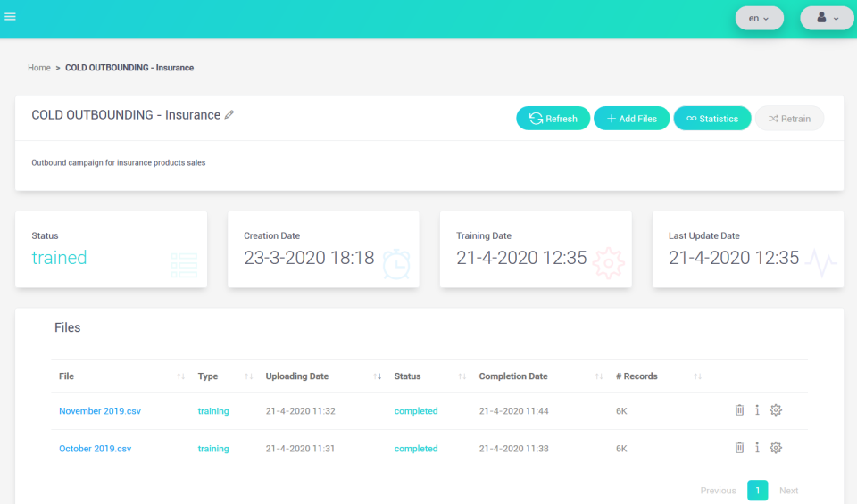Open November 2019.csv file link

[x=100, y=410]
